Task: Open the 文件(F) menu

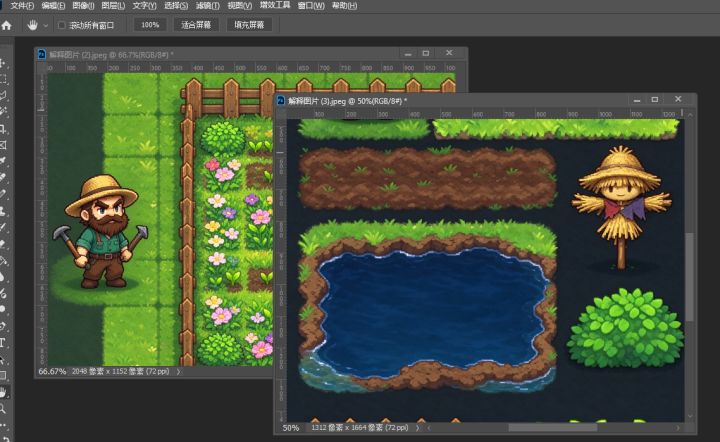Action: click(22, 6)
